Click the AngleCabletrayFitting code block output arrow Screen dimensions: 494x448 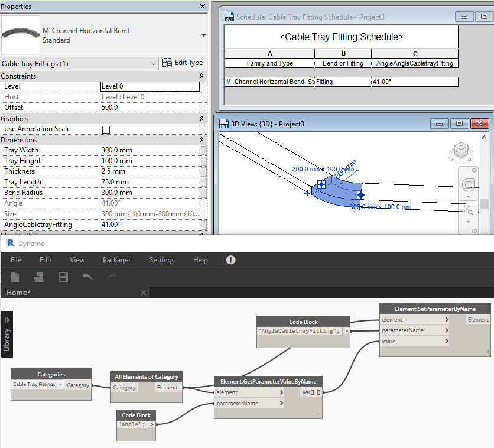tap(346, 331)
